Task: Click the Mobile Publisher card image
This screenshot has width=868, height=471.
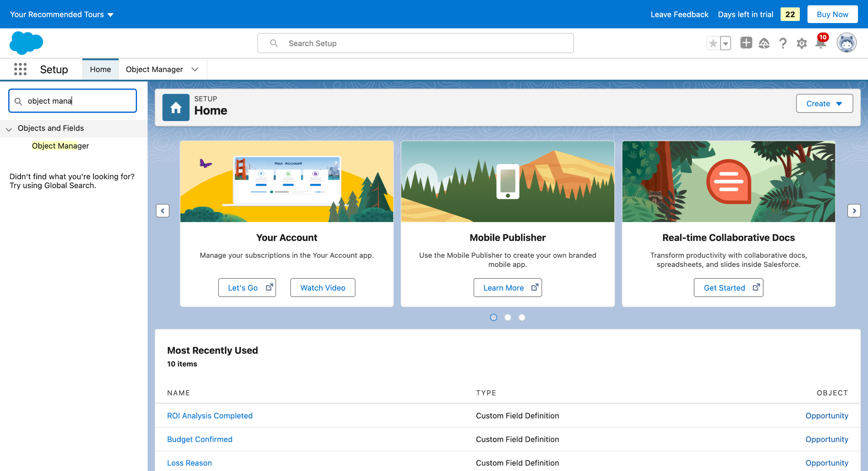Action: point(508,181)
